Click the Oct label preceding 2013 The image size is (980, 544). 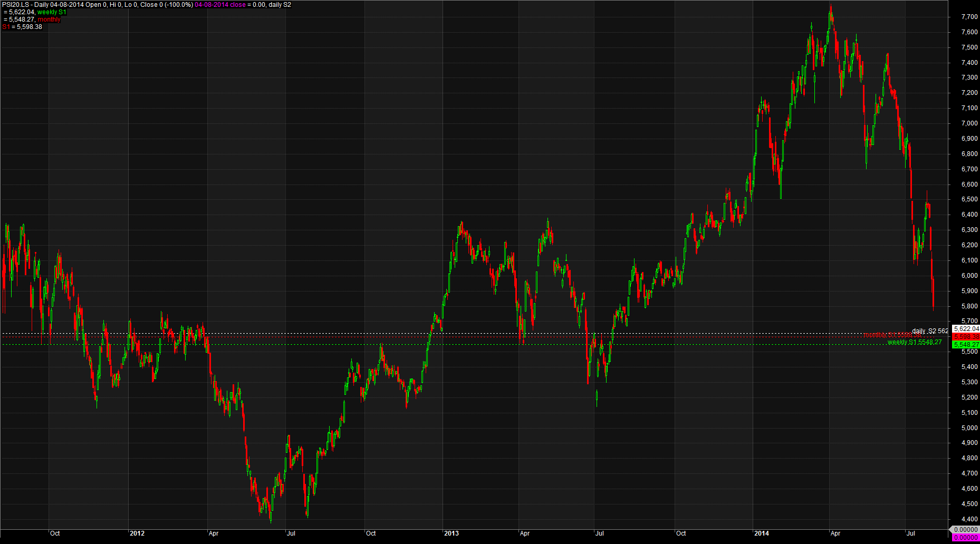(371, 533)
